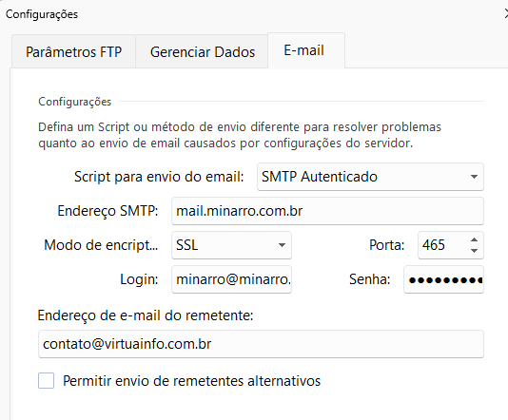Click the 'Endereço de e-mail do remetente:' label
Screen dimensions: 508x420
pos(146,315)
